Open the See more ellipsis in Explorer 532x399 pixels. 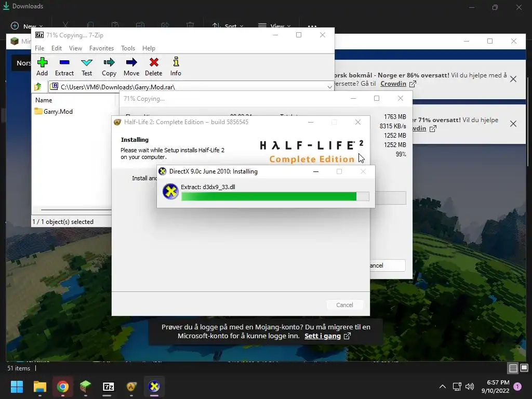tap(312, 26)
